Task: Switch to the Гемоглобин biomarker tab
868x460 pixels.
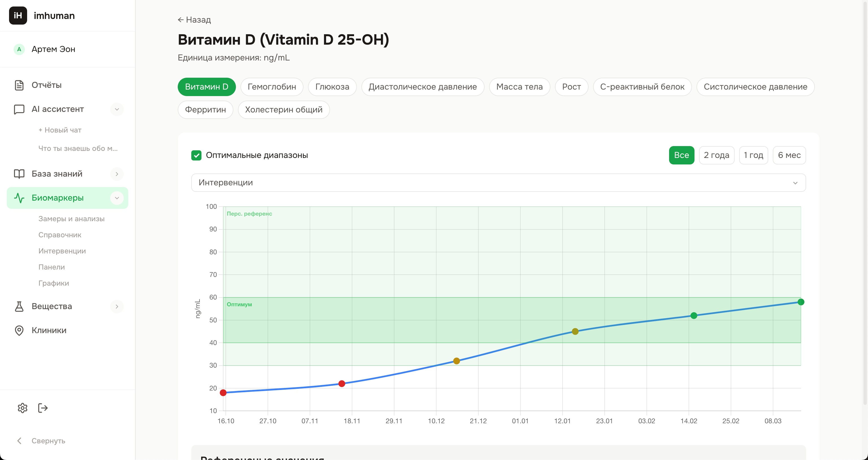Action: click(272, 87)
